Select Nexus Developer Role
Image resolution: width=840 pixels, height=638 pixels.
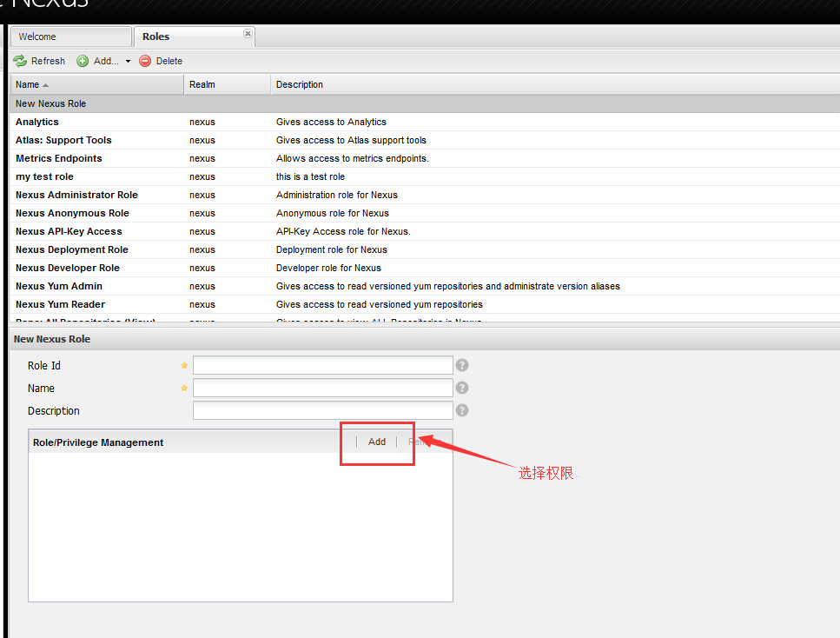[425, 268]
